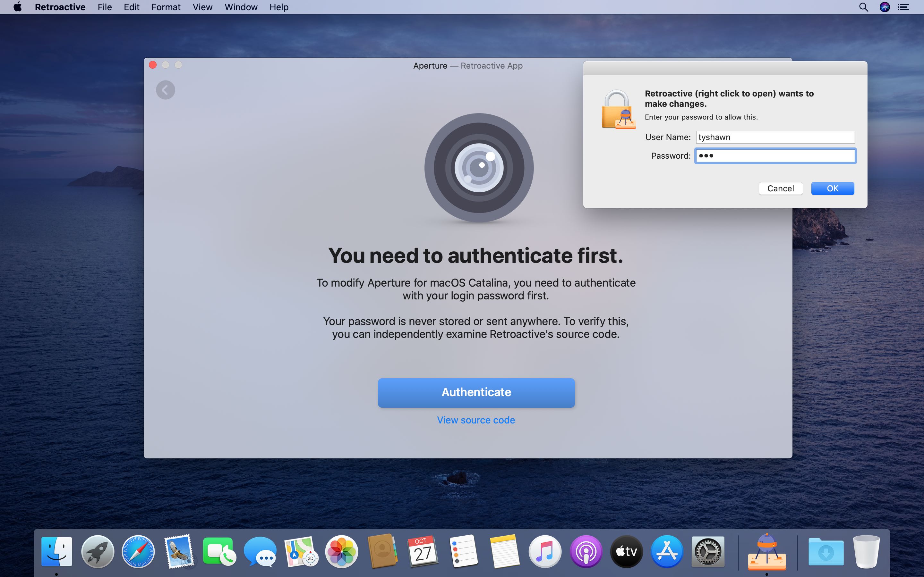Open the Downloads folder stack in the Dock
Viewport: 924px width, 577px height.
pyautogui.click(x=826, y=552)
